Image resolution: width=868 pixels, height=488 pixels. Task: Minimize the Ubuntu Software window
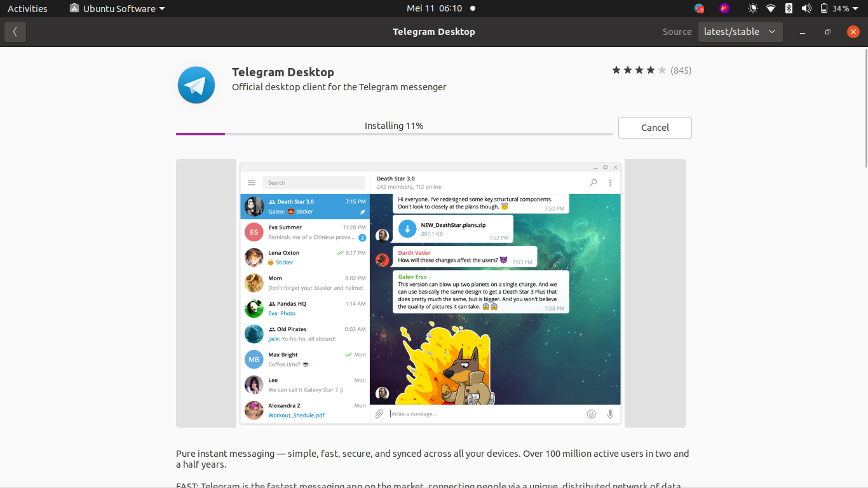[x=803, y=32]
